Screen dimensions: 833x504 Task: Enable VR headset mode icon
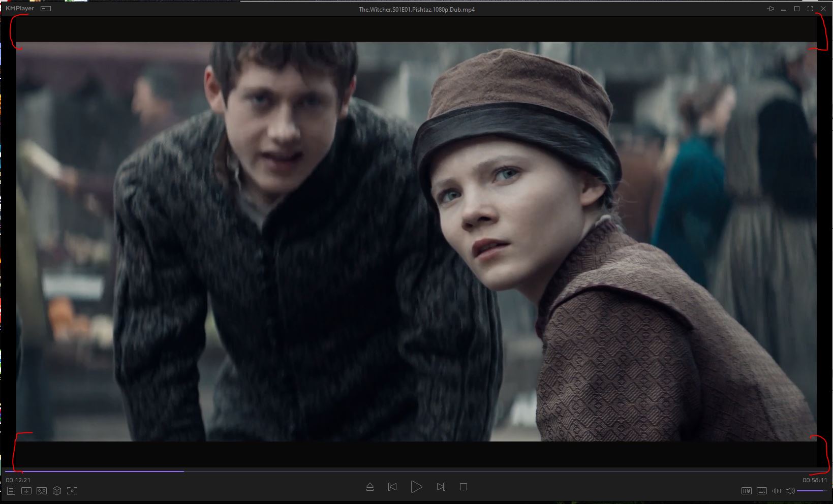42,491
